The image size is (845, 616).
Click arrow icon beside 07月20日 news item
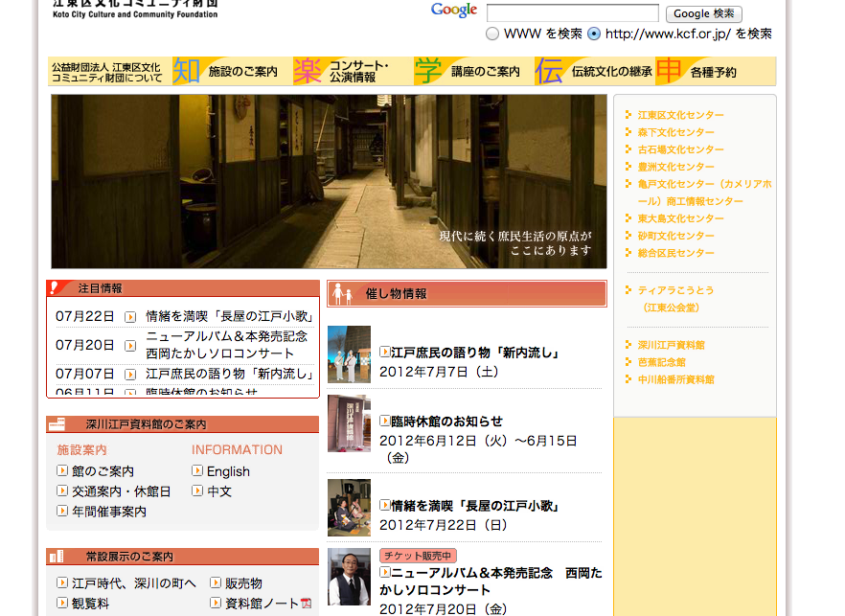130,346
